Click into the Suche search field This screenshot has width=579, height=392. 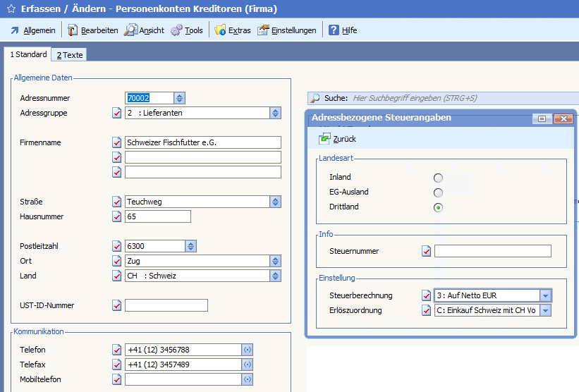click(x=458, y=98)
